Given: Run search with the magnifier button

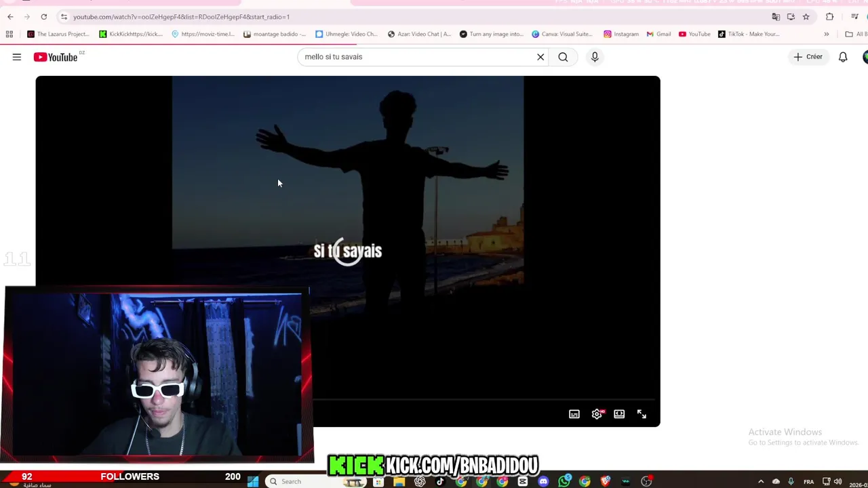Looking at the screenshot, I should tap(563, 57).
